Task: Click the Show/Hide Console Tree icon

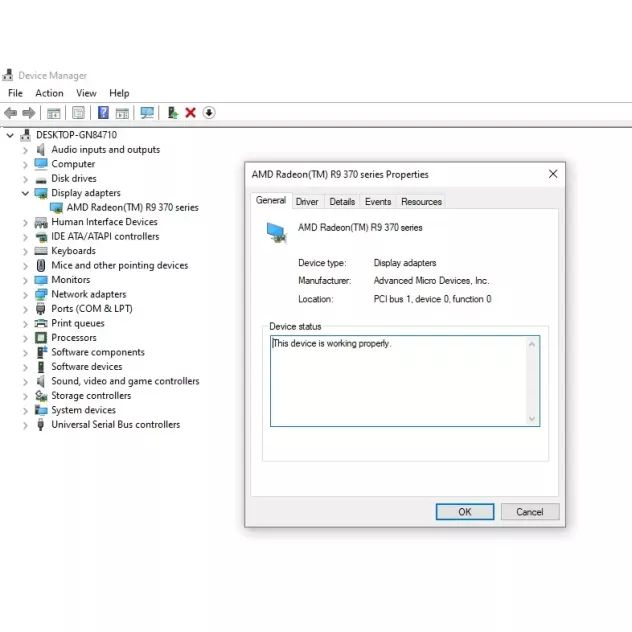Action: click(54, 113)
